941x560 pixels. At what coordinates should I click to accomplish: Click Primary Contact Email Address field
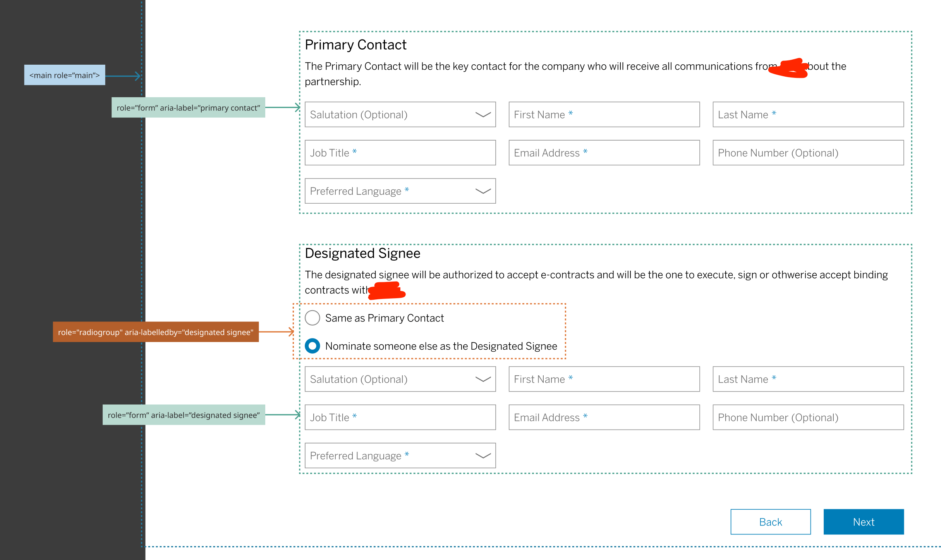(604, 153)
